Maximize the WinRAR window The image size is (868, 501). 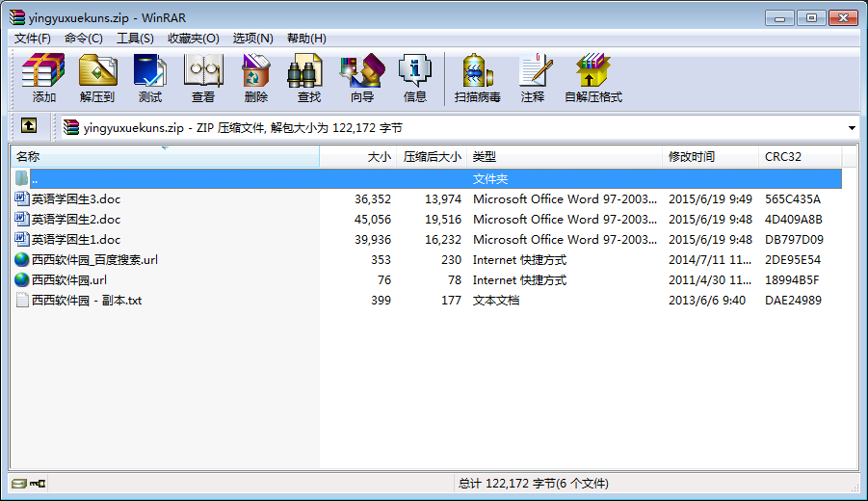coord(811,18)
